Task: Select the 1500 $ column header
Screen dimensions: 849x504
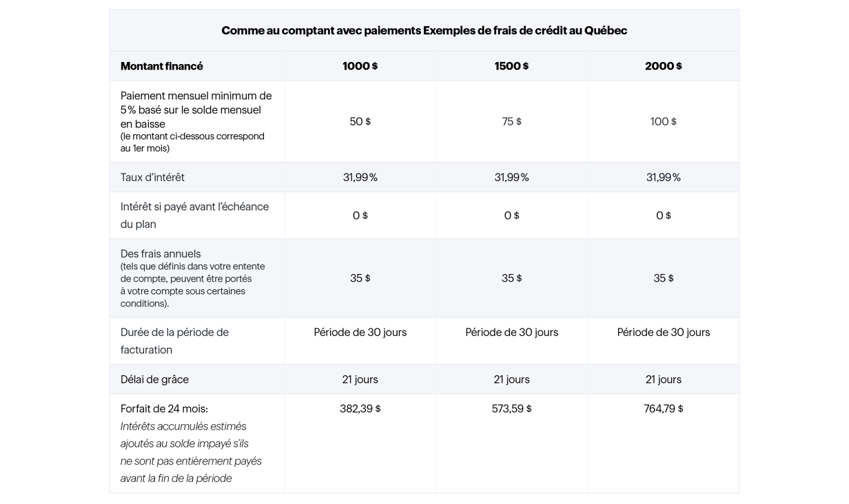Action: coord(511,66)
